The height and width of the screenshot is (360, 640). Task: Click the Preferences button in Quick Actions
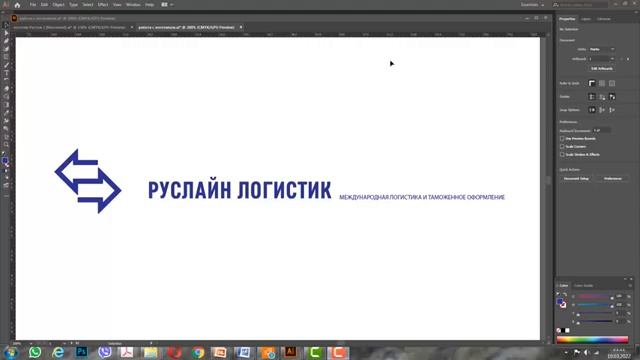[613, 179]
